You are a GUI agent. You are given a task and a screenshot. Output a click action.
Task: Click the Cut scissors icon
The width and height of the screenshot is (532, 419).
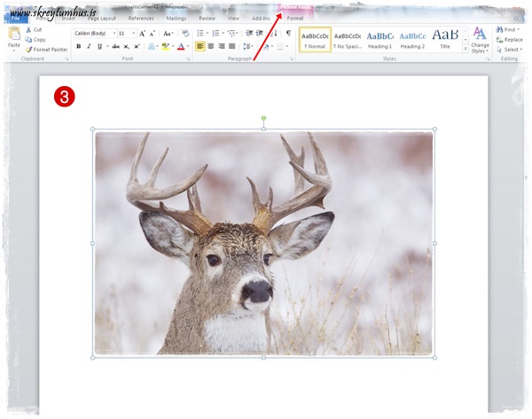tap(28, 29)
